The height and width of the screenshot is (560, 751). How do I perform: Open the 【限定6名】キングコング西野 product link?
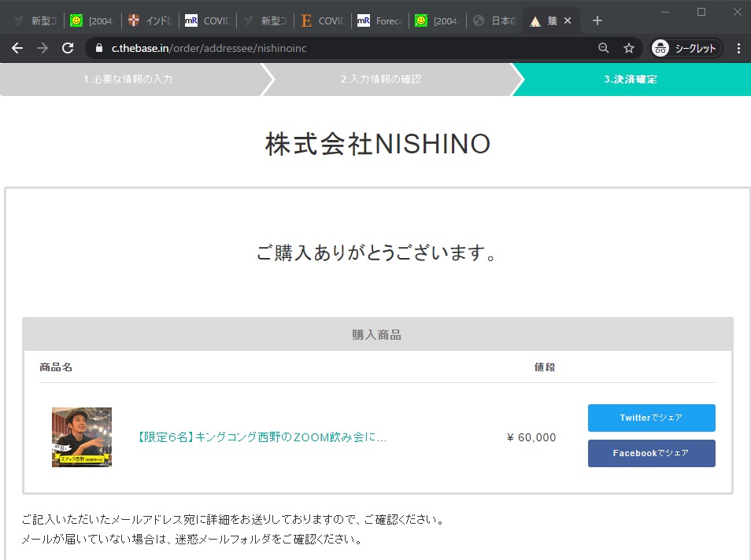click(x=261, y=437)
